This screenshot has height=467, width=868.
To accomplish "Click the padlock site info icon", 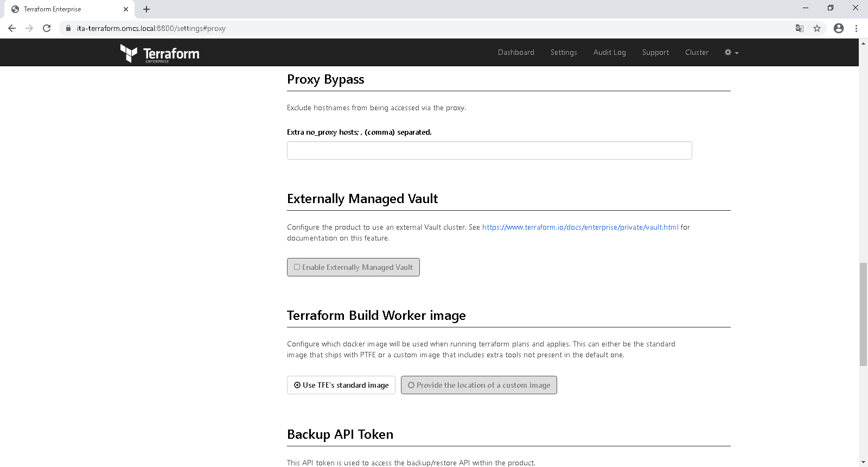I will coord(68,28).
